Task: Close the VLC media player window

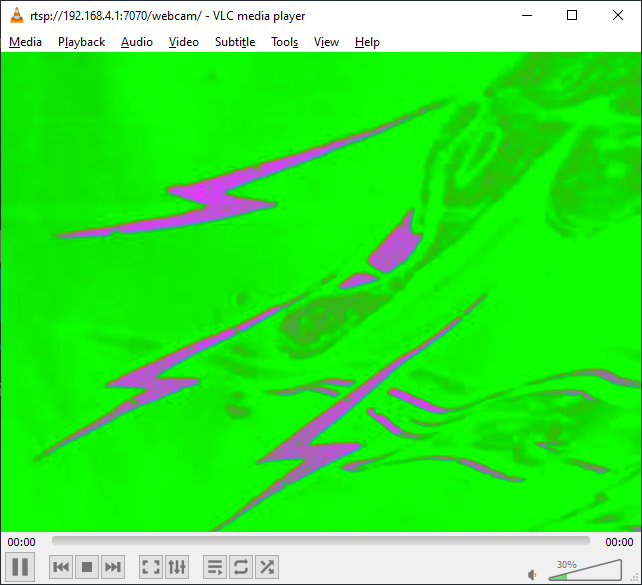Action: coord(618,16)
